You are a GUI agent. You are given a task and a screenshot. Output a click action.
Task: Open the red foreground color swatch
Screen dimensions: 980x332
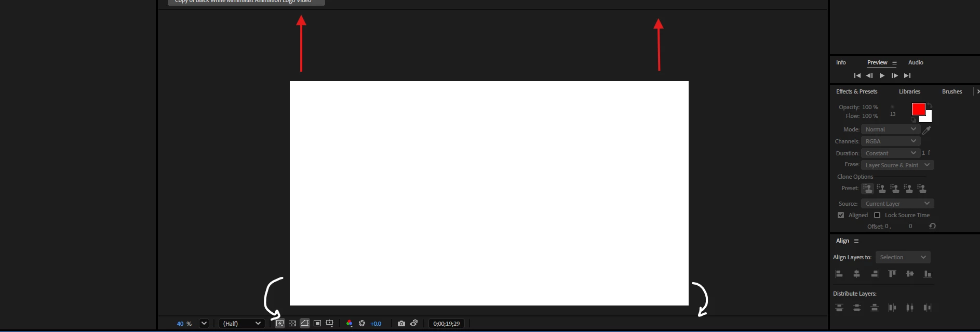pyautogui.click(x=918, y=109)
